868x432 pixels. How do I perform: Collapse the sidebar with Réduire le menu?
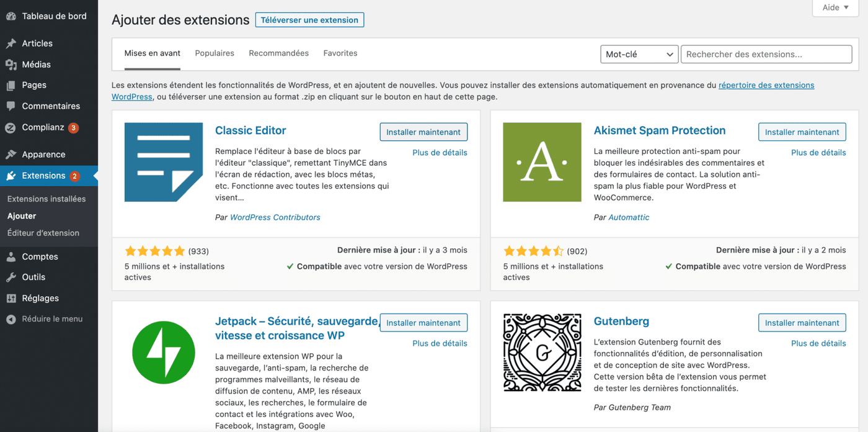[x=11, y=318]
